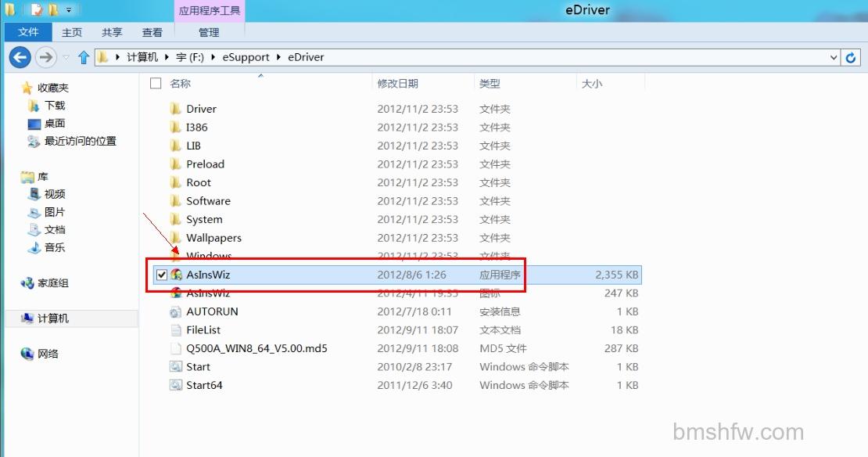This screenshot has height=457, width=868.
Task: Open 文档 library
Action: (55, 229)
